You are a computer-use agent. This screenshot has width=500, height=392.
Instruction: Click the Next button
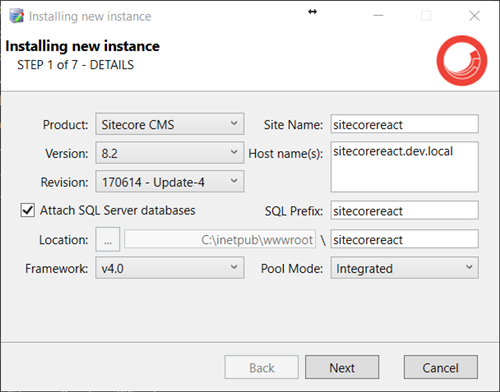pos(342,367)
